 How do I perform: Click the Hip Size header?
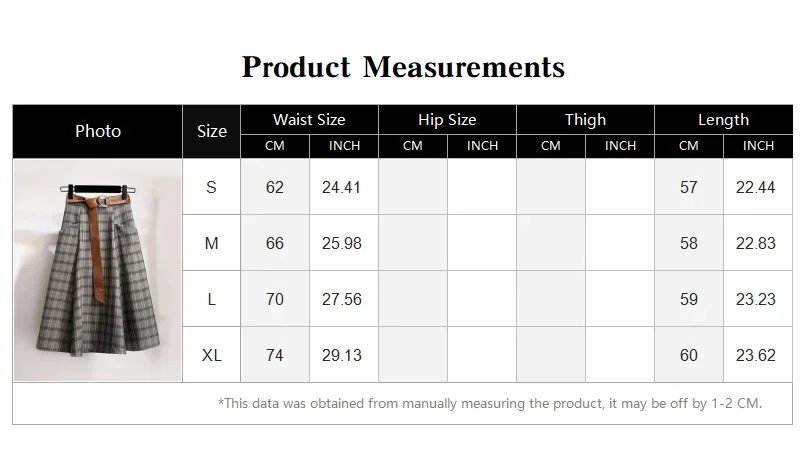click(447, 119)
